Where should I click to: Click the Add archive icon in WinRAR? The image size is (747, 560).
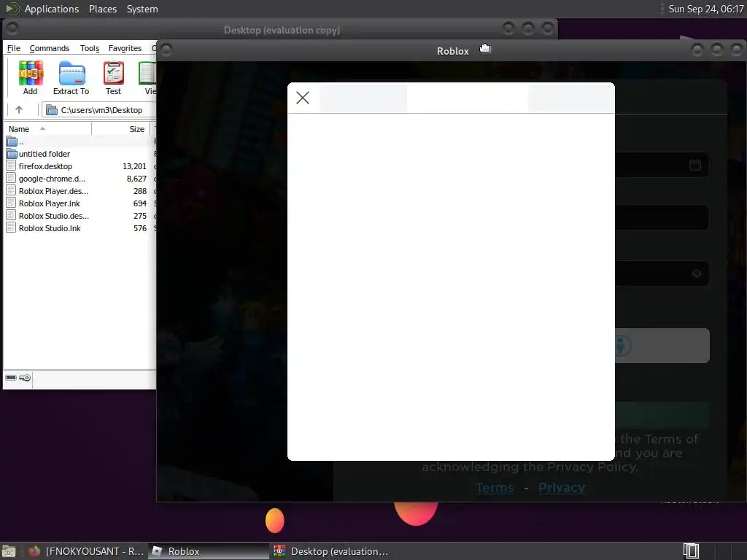tap(31, 78)
